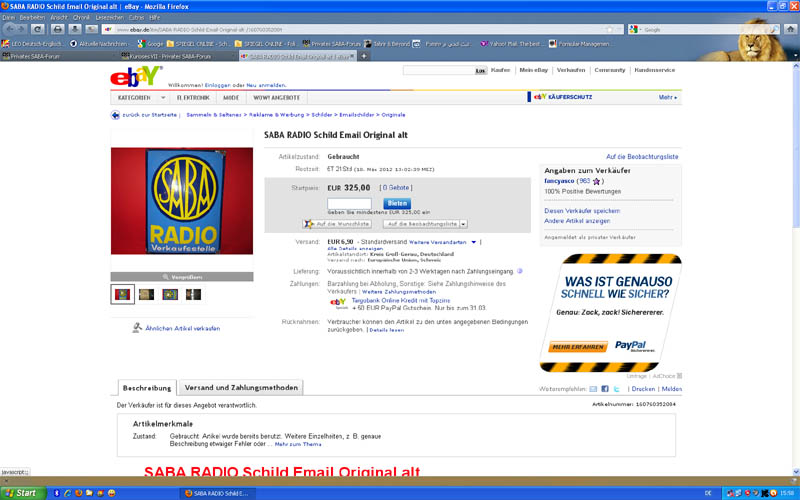This screenshot has height=500, width=800.
Task: Open the Windows Start menu
Action: point(23,493)
